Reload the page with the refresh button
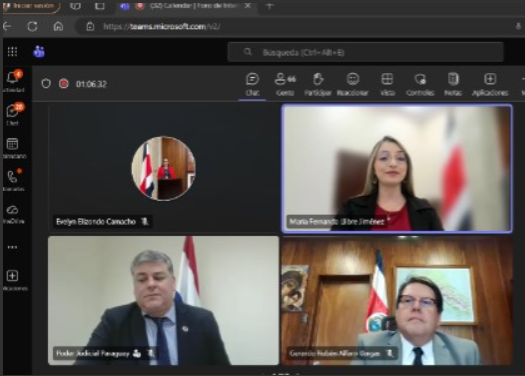 pyautogui.click(x=32, y=26)
